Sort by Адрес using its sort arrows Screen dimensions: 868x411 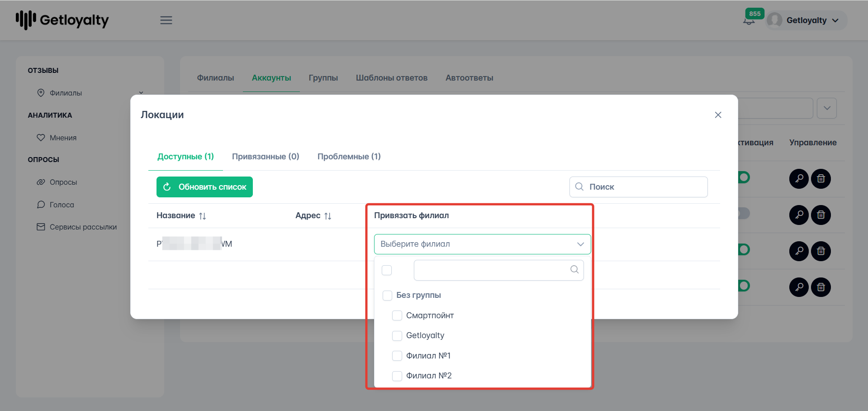coord(327,216)
